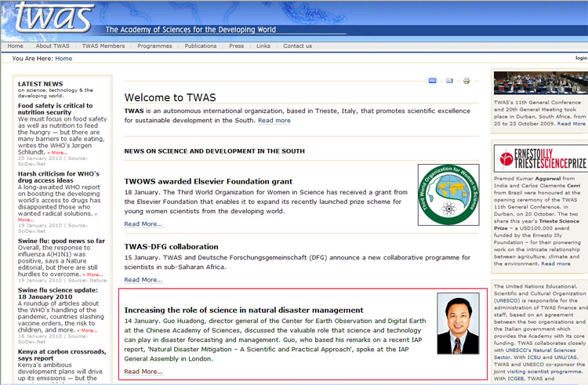
Task: Click the TWAS logo in header
Action: point(54,17)
